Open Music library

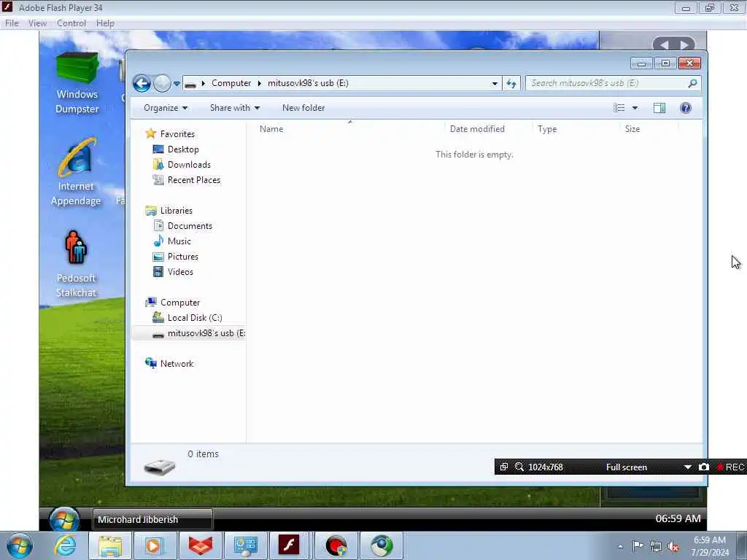[179, 241]
